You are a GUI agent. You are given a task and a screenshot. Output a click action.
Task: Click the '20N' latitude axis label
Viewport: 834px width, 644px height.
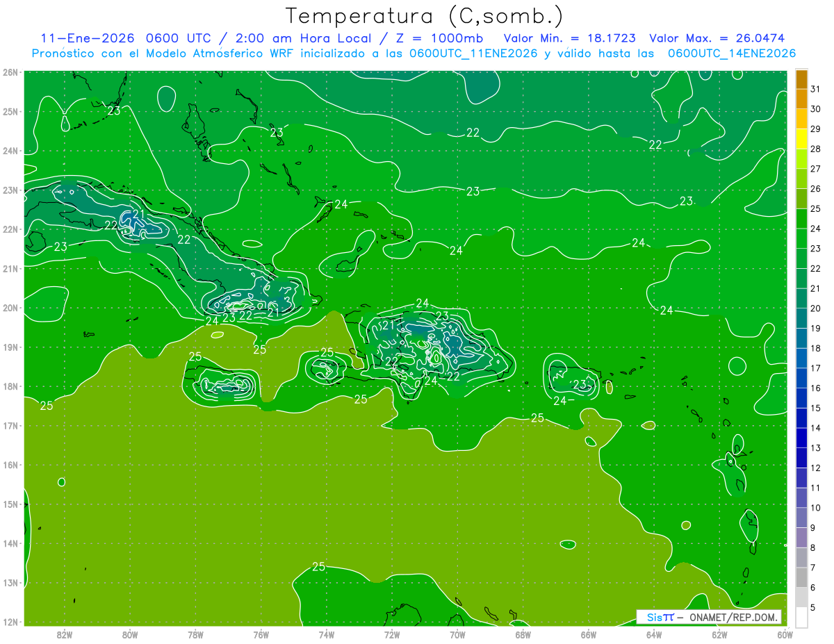pyautogui.click(x=10, y=308)
